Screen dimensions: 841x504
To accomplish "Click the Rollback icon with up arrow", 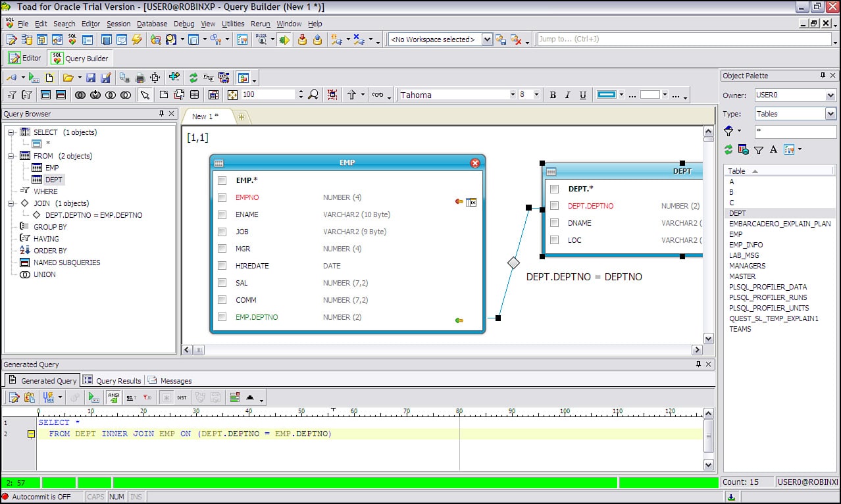I will click(317, 39).
